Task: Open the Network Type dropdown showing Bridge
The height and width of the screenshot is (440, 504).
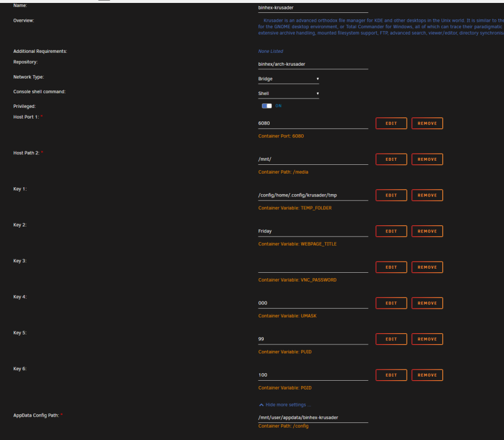Action: coord(288,79)
